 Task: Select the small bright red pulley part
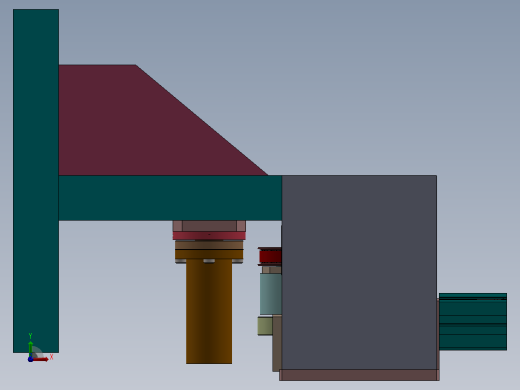270,256
